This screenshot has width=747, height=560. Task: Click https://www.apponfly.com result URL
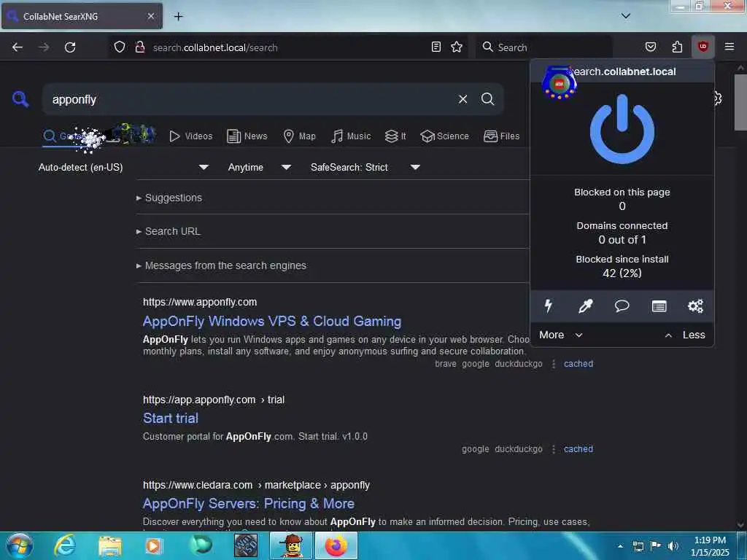coord(200,302)
